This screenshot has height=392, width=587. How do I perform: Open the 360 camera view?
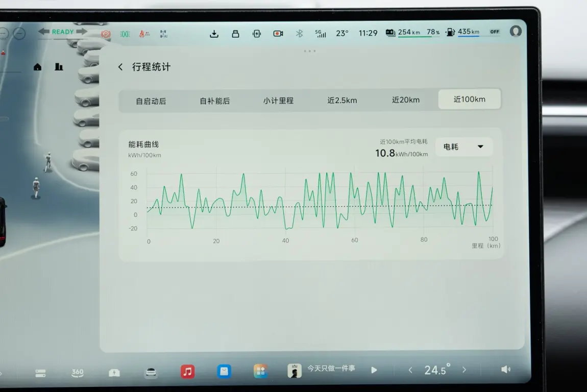77,372
